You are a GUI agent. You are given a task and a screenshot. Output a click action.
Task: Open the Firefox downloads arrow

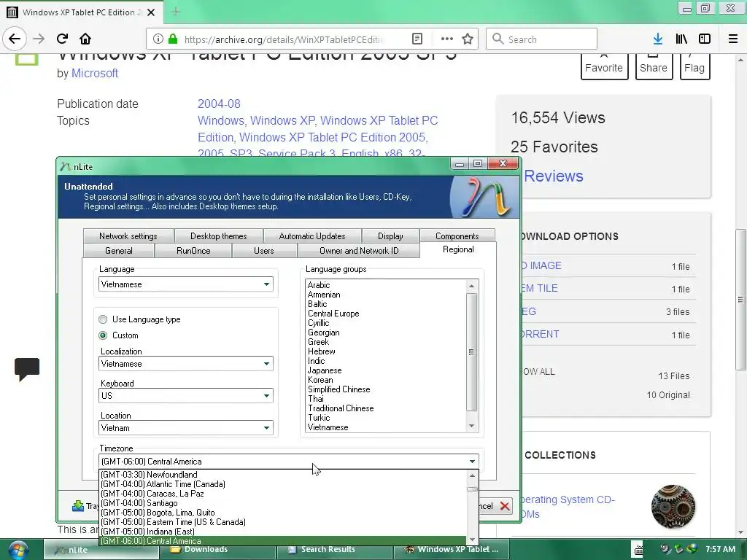(x=658, y=39)
